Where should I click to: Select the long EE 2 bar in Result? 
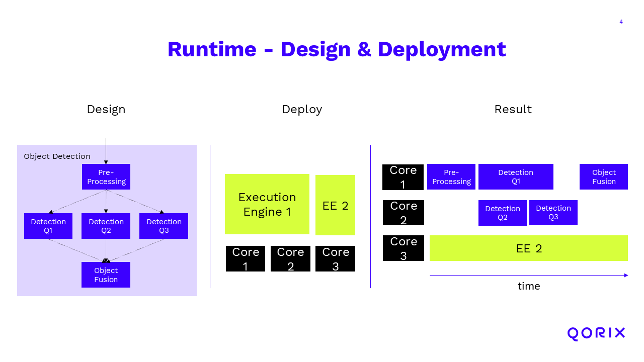(x=529, y=248)
